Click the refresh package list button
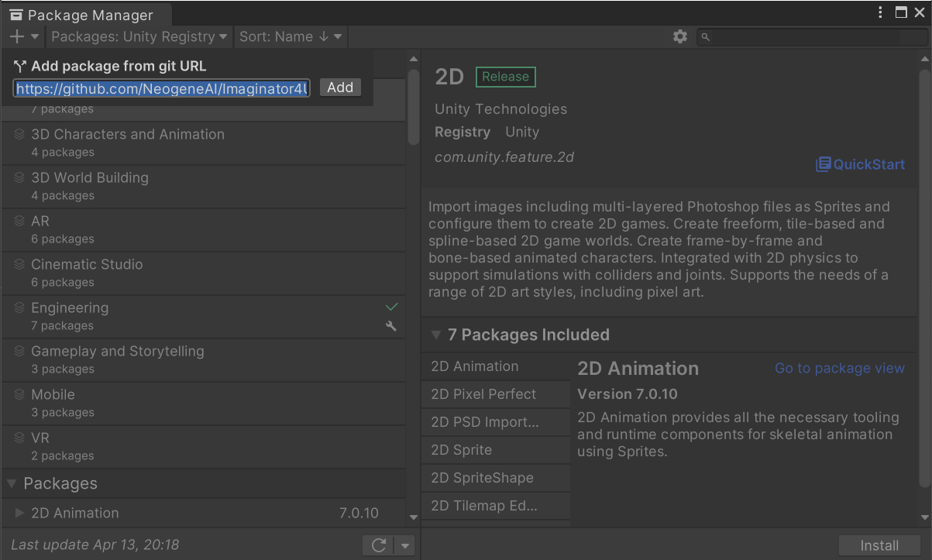This screenshot has width=932, height=560. pyautogui.click(x=379, y=545)
